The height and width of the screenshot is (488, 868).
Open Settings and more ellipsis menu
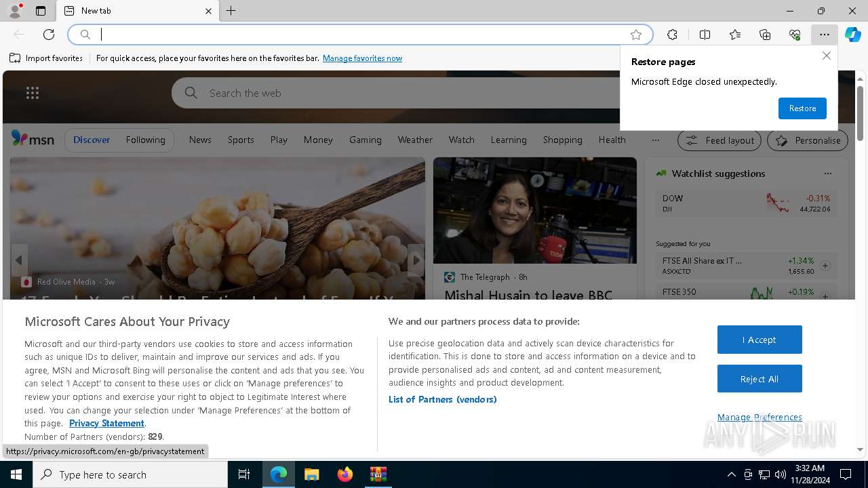[x=824, y=35]
